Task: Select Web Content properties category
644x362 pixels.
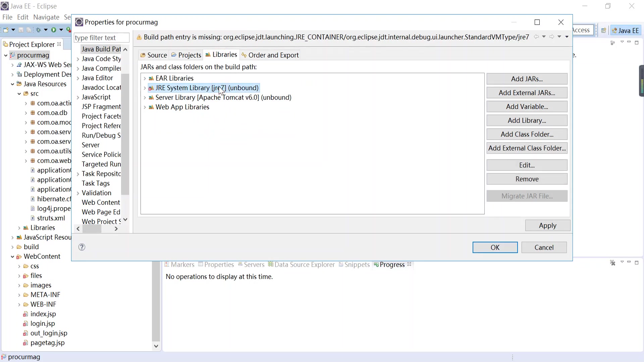Action: 101,202
